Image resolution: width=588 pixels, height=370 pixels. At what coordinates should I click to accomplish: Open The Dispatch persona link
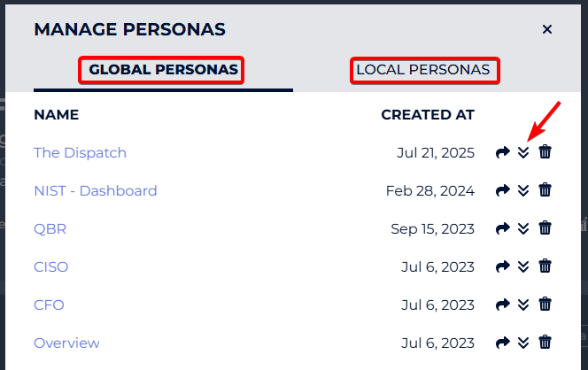coord(80,153)
